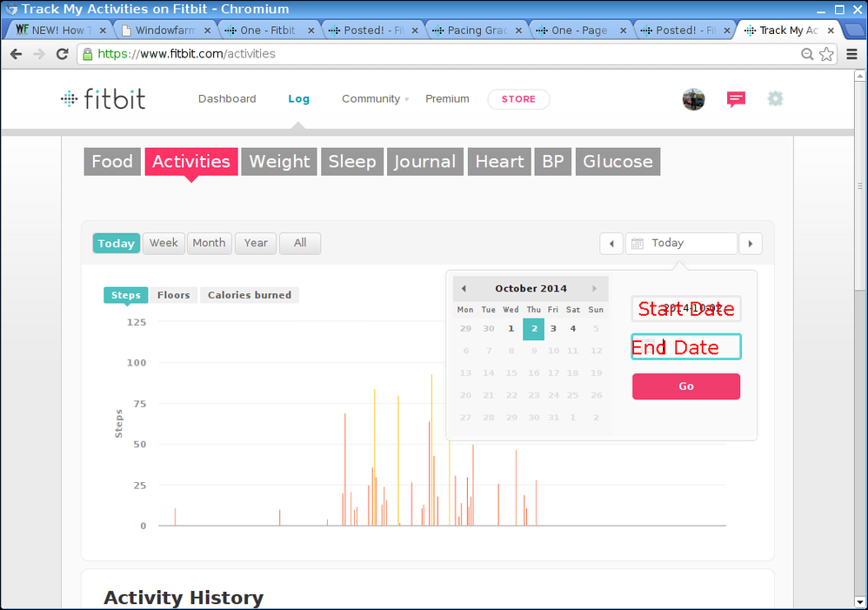The image size is (868, 610).
Task: Select the Sleep log tab
Action: [x=352, y=161]
